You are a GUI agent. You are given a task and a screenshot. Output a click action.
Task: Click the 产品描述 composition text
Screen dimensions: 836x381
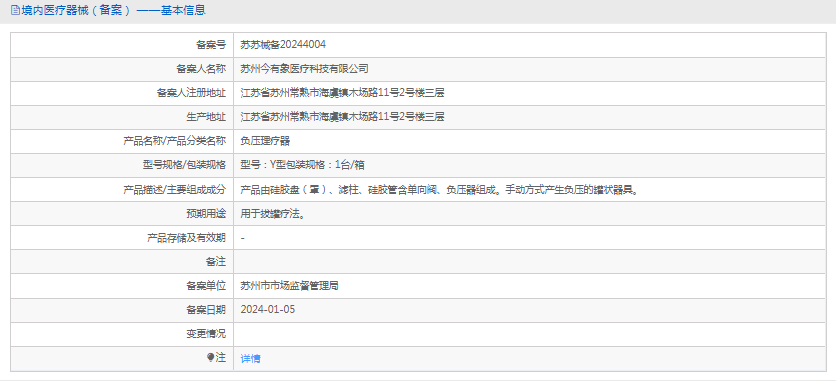coord(440,189)
